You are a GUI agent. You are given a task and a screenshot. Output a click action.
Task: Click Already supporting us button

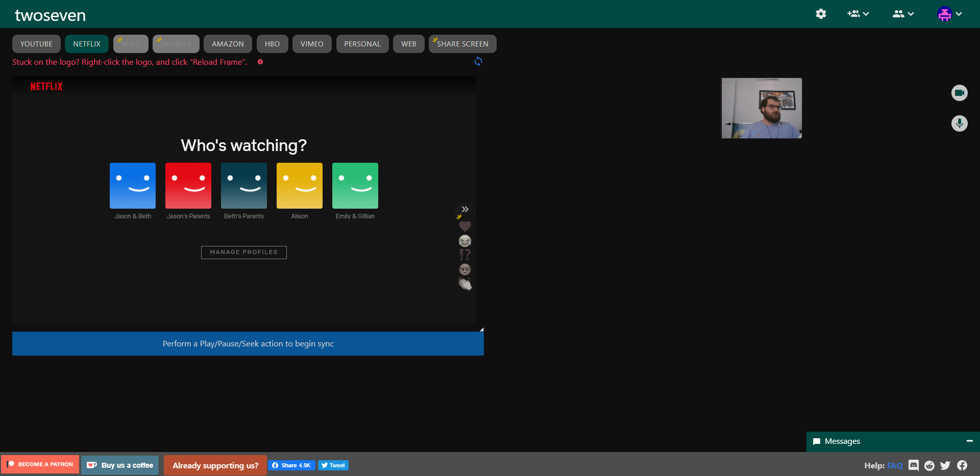click(215, 465)
